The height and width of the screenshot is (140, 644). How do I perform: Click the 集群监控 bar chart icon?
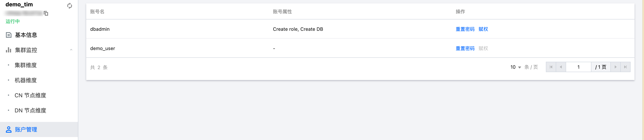point(9,50)
